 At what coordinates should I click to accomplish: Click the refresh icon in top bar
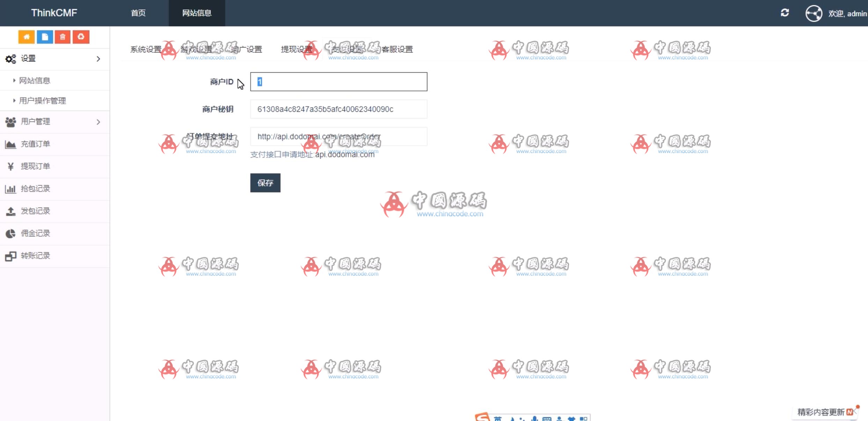[x=785, y=13]
